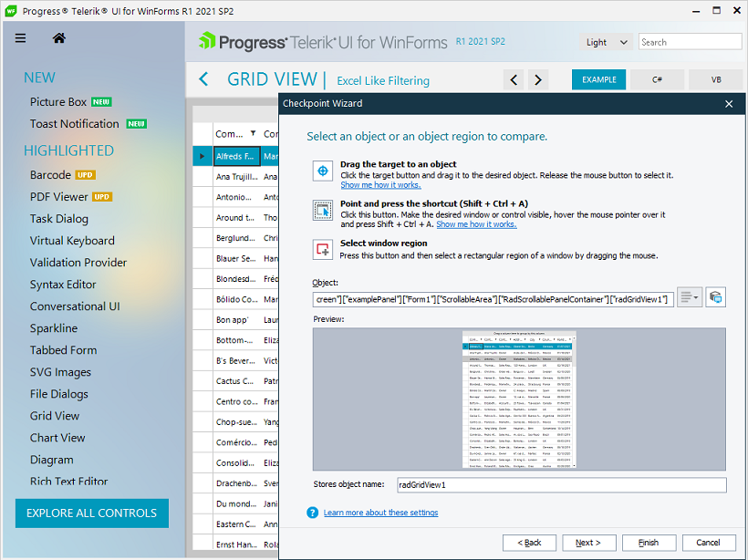Click EXPLORE ALL CONTROLS button
Image resolution: width=748 pixels, height=560 pixels.
click(x=91, y=513)
